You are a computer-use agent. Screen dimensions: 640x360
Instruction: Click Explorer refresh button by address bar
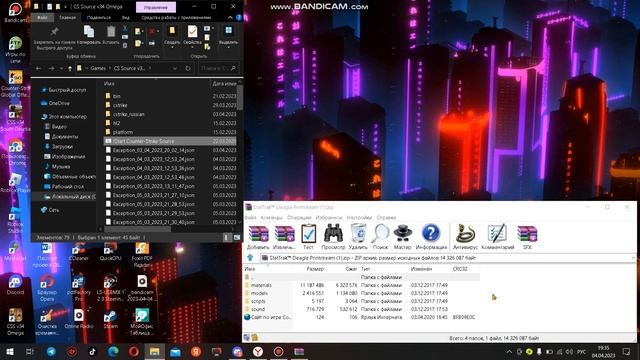[188, 69]
